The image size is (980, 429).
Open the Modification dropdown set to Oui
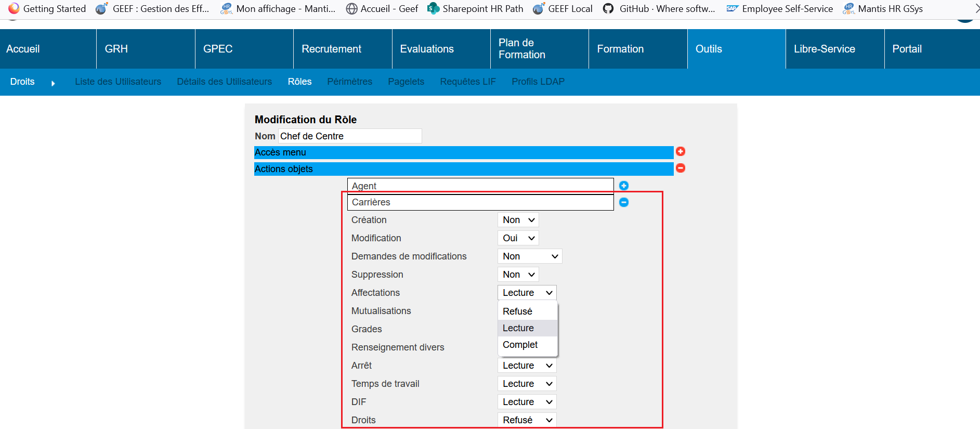pos(518,238)
